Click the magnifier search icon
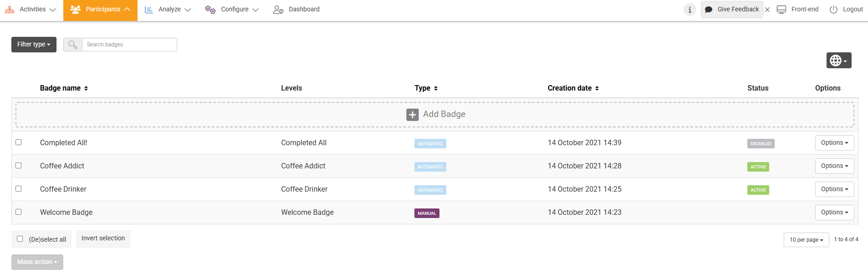This screenshot has width=868, height=279. 72,45
